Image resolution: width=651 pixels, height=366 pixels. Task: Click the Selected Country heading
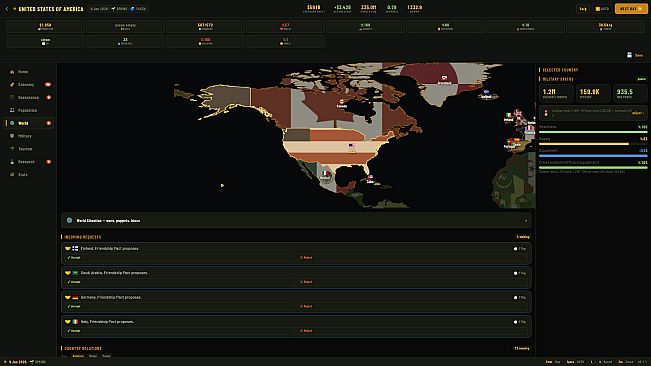[560, 70]
